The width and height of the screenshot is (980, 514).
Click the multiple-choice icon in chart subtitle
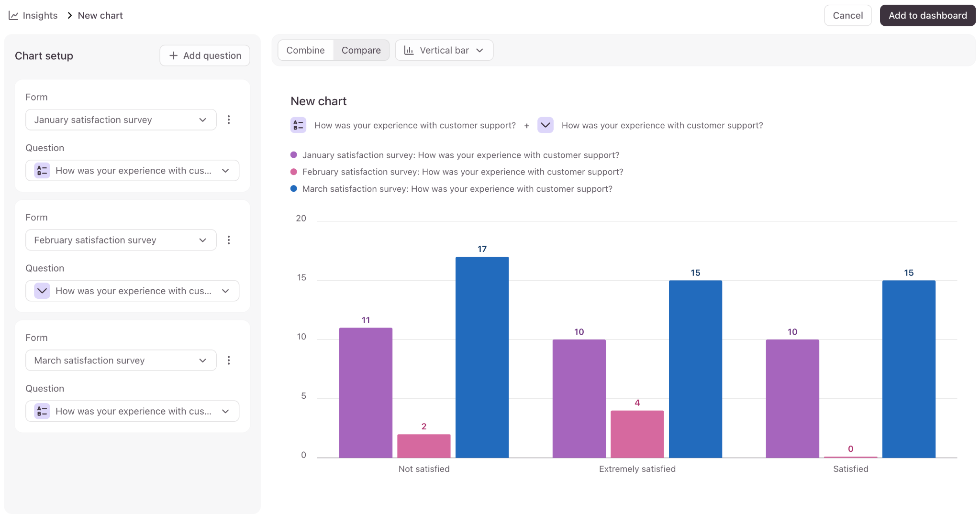(299, 125)
